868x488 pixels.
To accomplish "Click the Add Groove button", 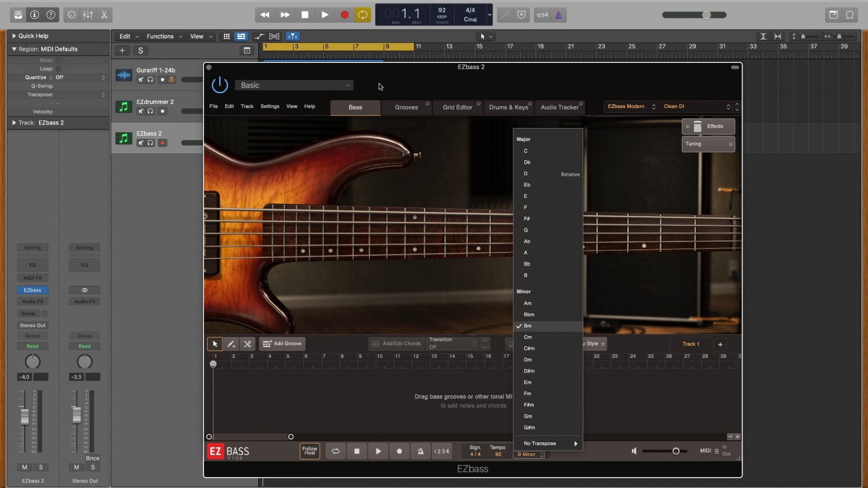I will click(282, 344).
